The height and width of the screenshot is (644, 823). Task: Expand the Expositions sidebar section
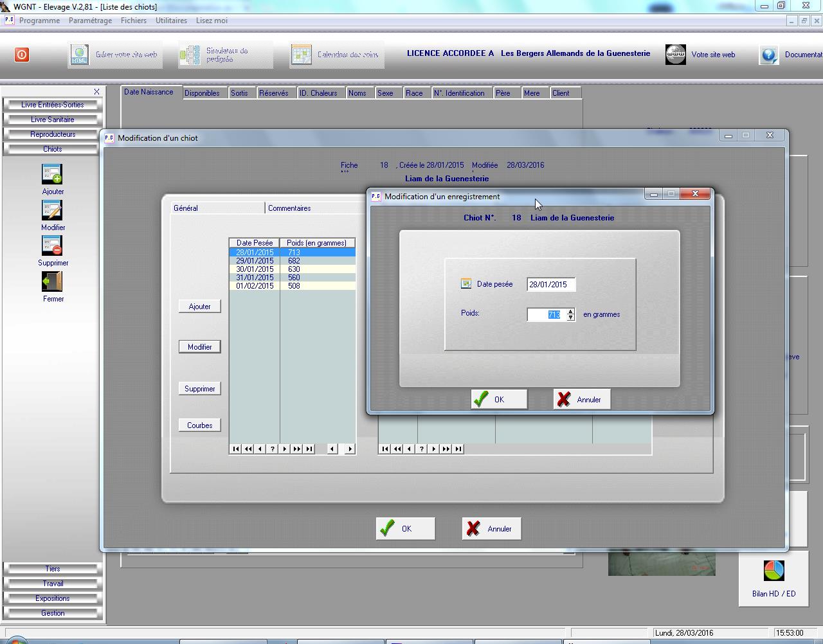[53, 598]
